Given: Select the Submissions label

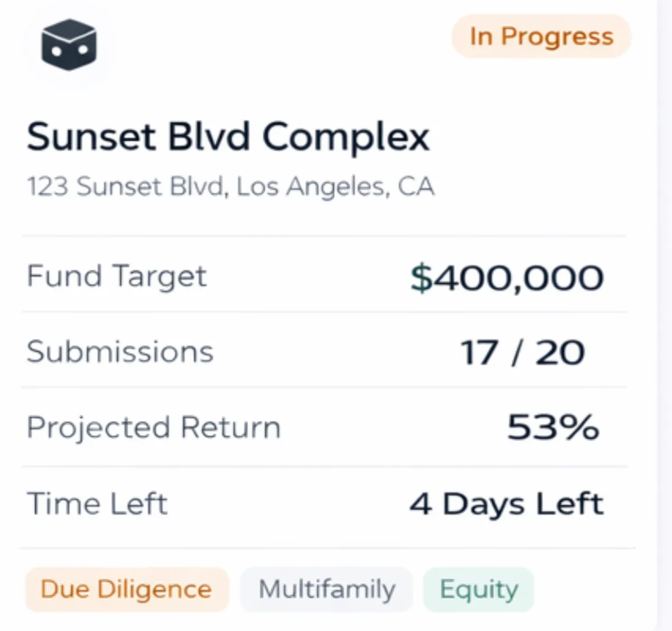Looking at the screenshot, I should pos(120,352).
